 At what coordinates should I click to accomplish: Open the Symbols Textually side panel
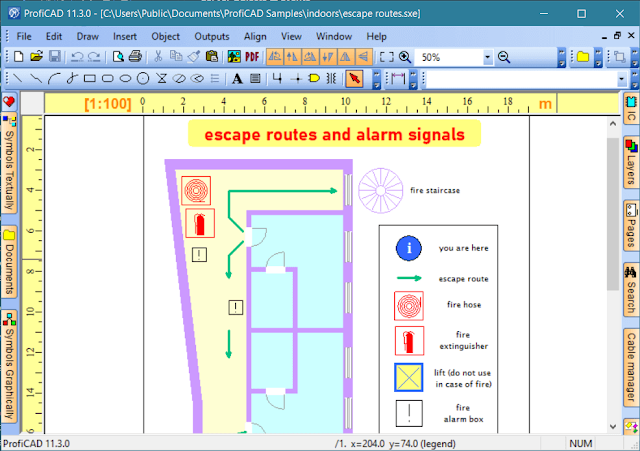click(x=9, y=163)
